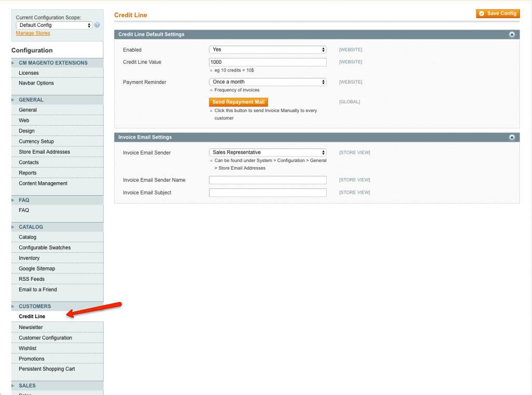Image resolution: width=532 pixels, height=395 pixels.
Task: Change the Current Configuration Scope dropdown
Action: 54,25
